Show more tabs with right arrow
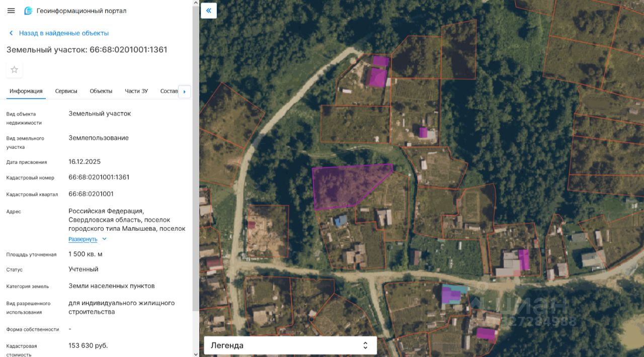 [x=184, y=92]
